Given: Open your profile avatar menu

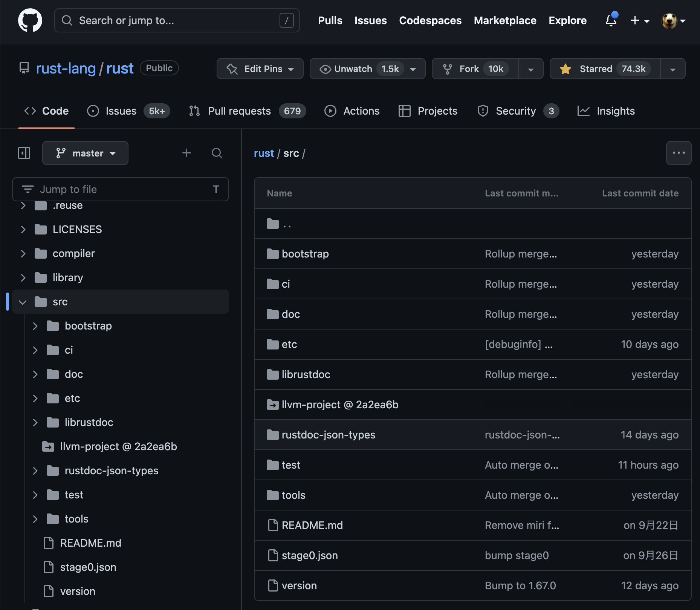Looking at the screenshot, I should 670,21.
